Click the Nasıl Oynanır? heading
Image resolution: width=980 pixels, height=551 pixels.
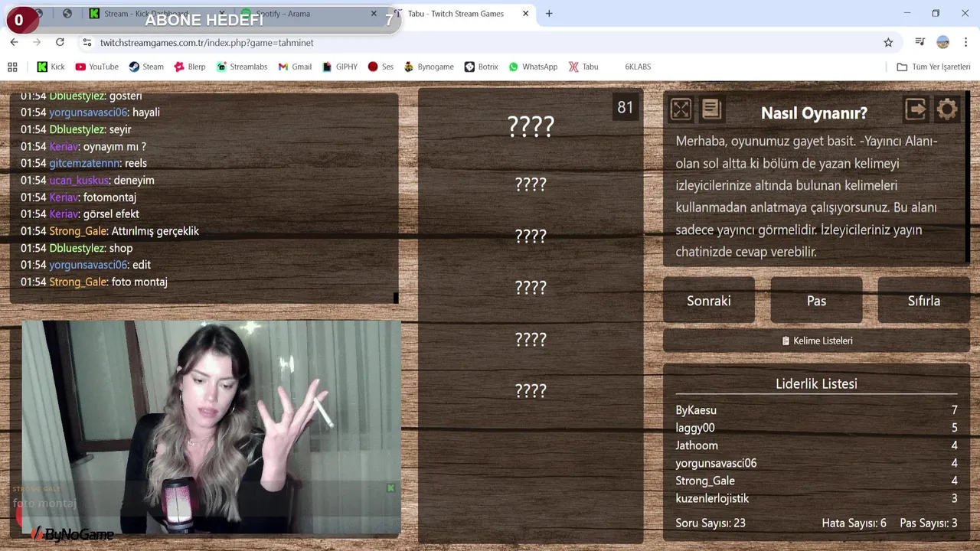tap(814, 113)
